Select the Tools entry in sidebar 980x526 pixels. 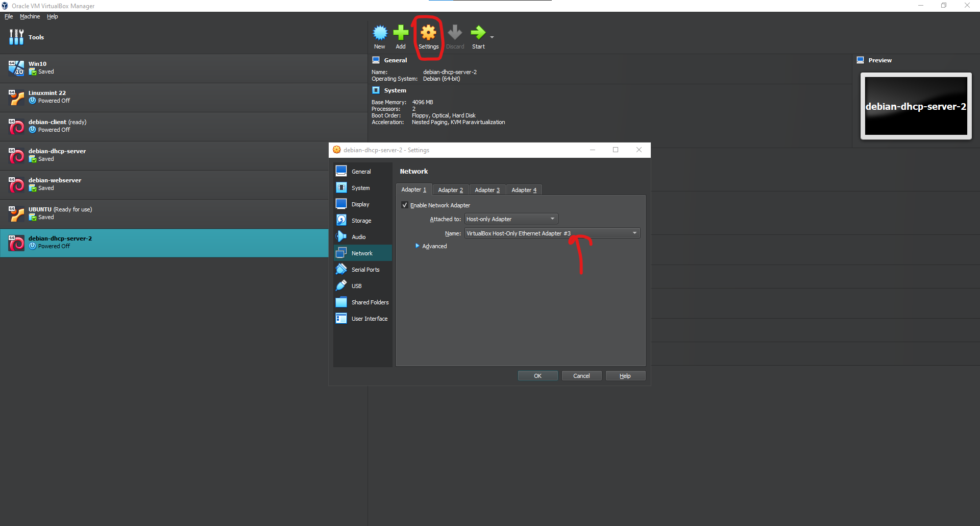tap(36, 37)
